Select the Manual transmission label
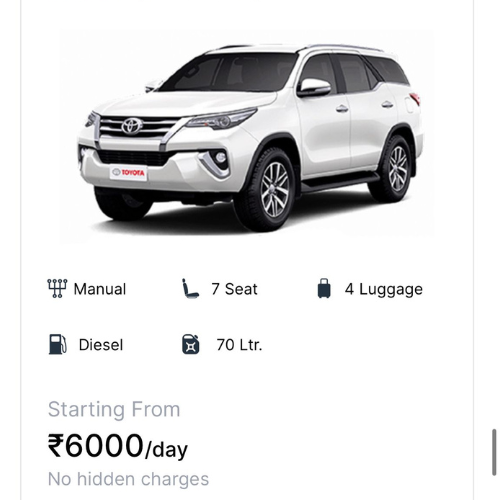Viewport: 500px width, 500px height. (x=100, y=289)
